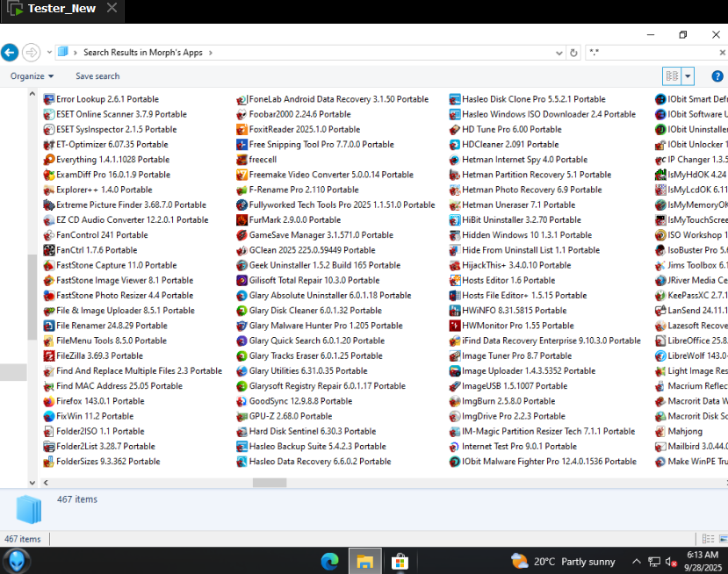Click Save search

click(x=97, y=76)
